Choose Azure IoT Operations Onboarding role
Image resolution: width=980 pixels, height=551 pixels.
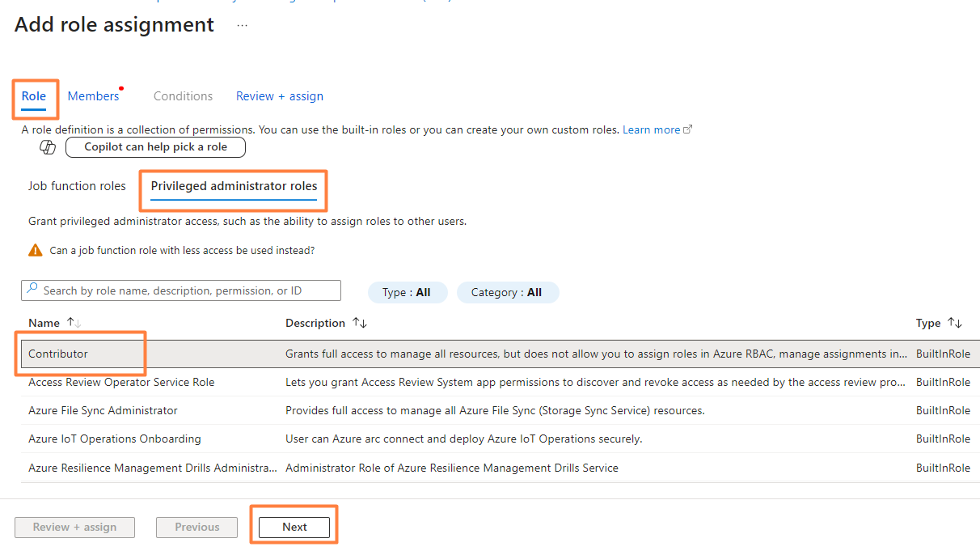[114, 439]
